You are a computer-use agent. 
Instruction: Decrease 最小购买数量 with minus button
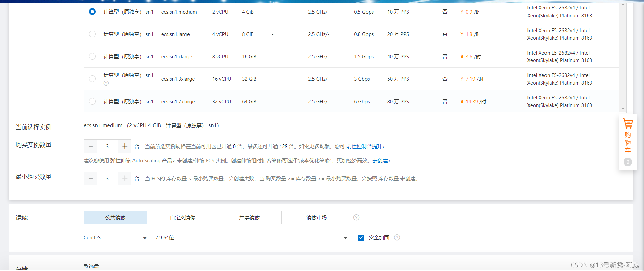(91, 178)
